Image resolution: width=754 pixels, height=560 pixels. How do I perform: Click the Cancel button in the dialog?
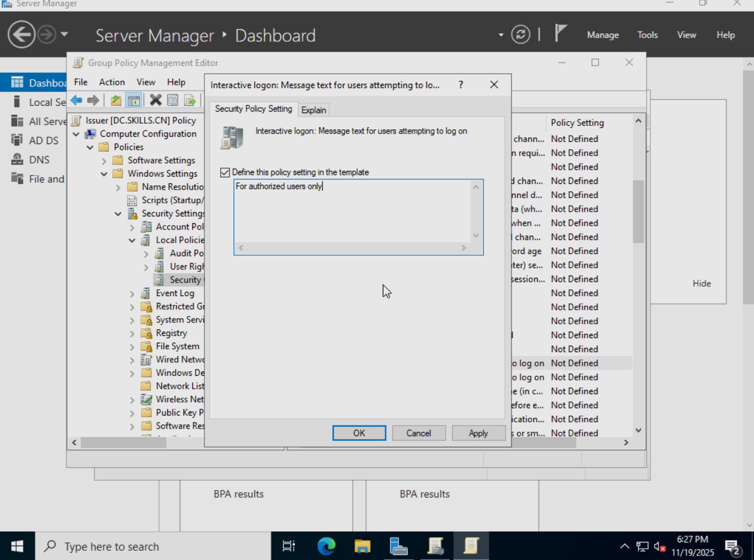(x=419, y=433)
